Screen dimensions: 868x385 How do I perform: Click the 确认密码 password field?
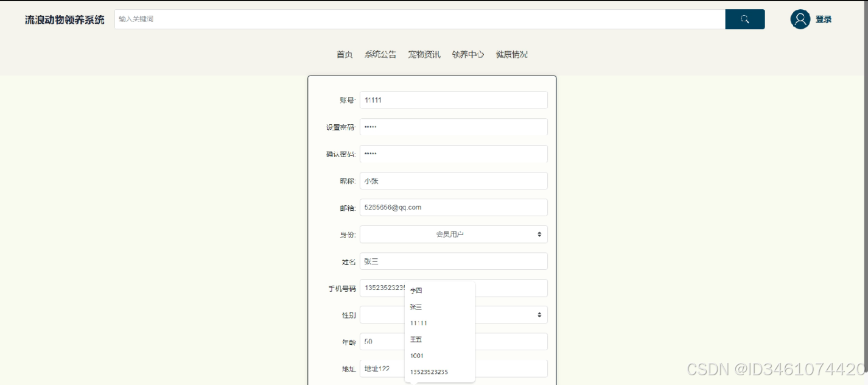[x=453, y=154]
